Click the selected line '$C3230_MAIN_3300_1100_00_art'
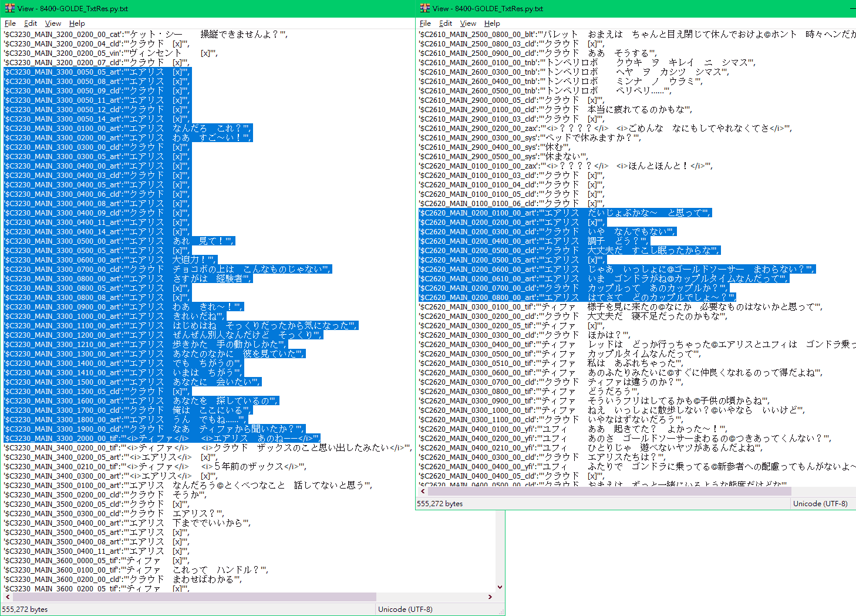856x616 pixels. coord(181,326)
